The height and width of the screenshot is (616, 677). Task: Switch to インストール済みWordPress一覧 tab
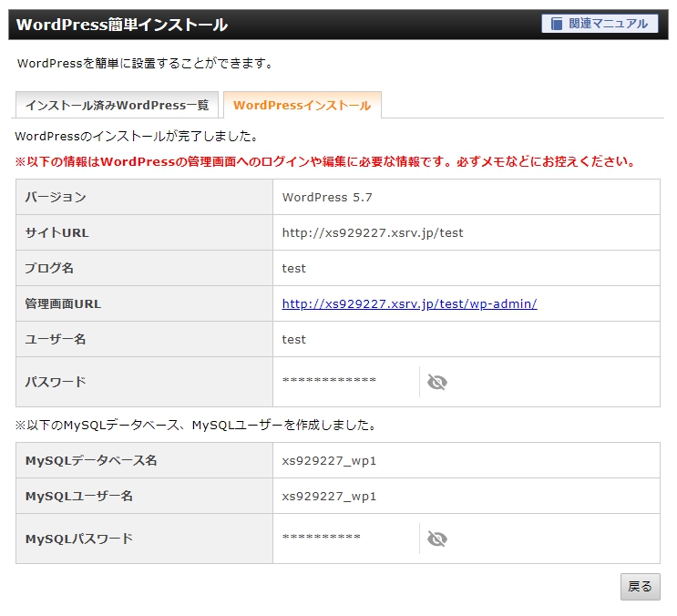(117, 105)
